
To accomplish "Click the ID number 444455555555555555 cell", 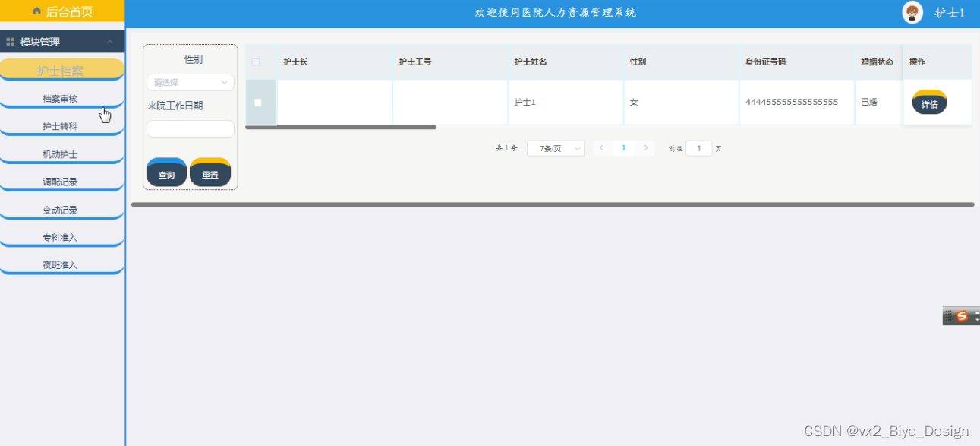I will pos(796,102).
